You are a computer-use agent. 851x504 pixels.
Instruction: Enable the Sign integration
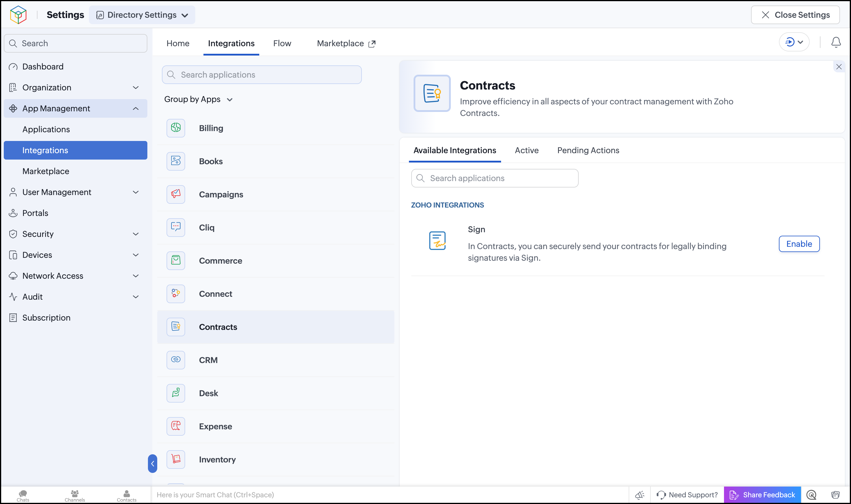click(x=799, y=244)
